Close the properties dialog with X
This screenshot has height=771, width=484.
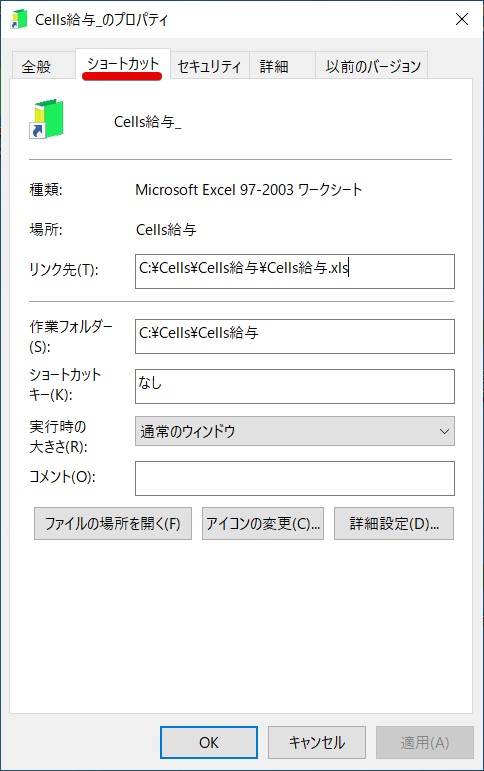click(461, 19)
